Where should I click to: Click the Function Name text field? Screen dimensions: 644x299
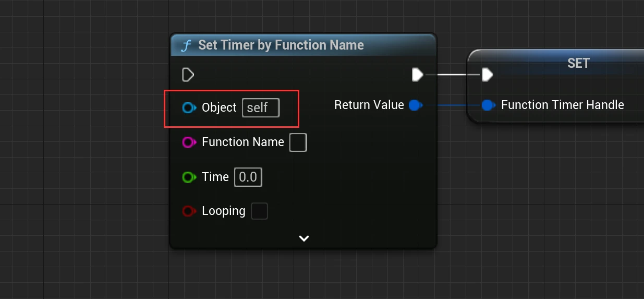click(x=298, y=142)
